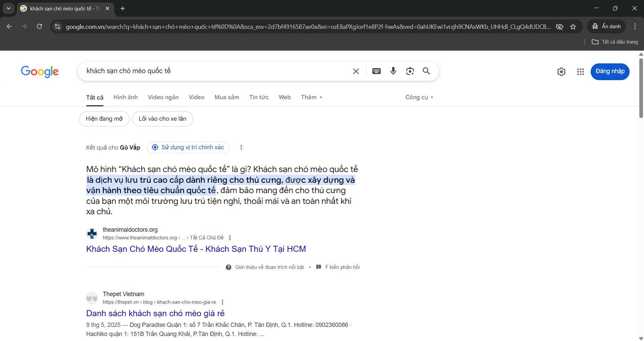
Task: View site information icon in address bar
Action: (x=57, y=26)
